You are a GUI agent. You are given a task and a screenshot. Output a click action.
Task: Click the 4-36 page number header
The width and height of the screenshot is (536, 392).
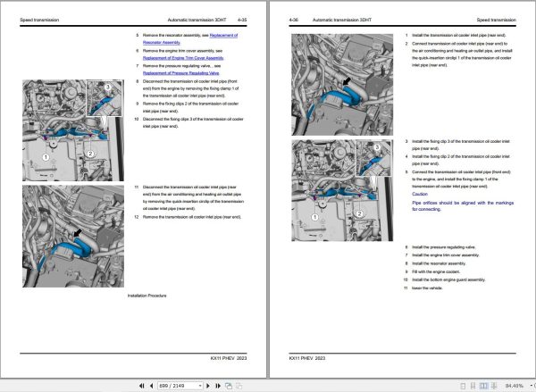(x=294, y=20)
